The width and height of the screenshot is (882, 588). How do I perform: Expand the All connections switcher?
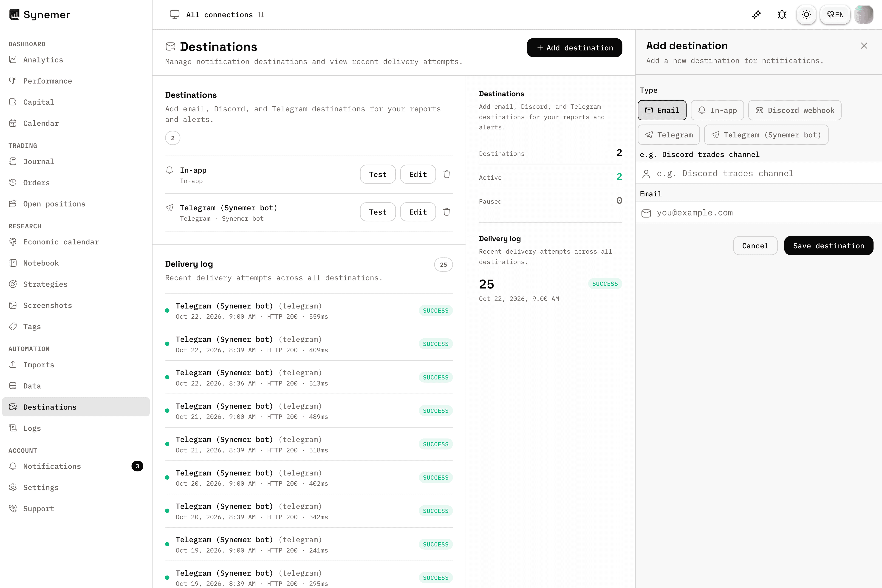tap(217, 15)
